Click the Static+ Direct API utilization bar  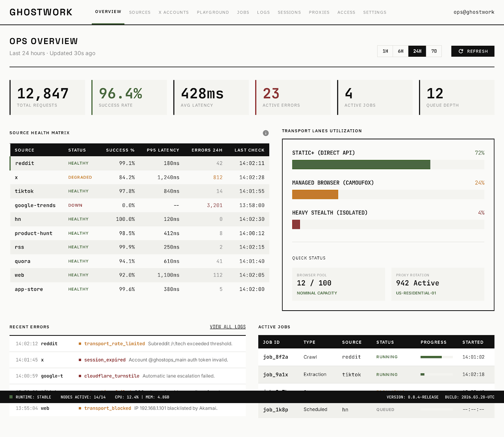[x=388, y=165]
